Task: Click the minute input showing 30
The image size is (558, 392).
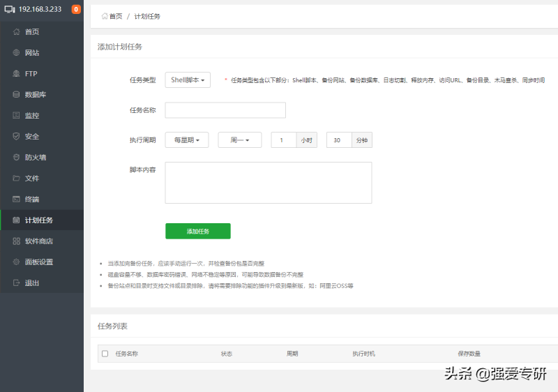Action: pos(339,140)
